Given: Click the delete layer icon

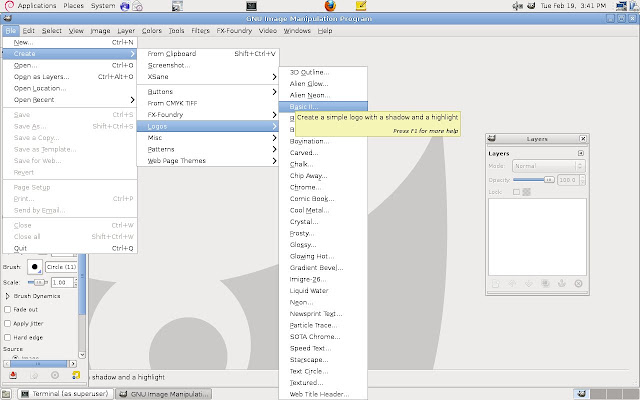Looking at the screenshot, I should point(578,283).
